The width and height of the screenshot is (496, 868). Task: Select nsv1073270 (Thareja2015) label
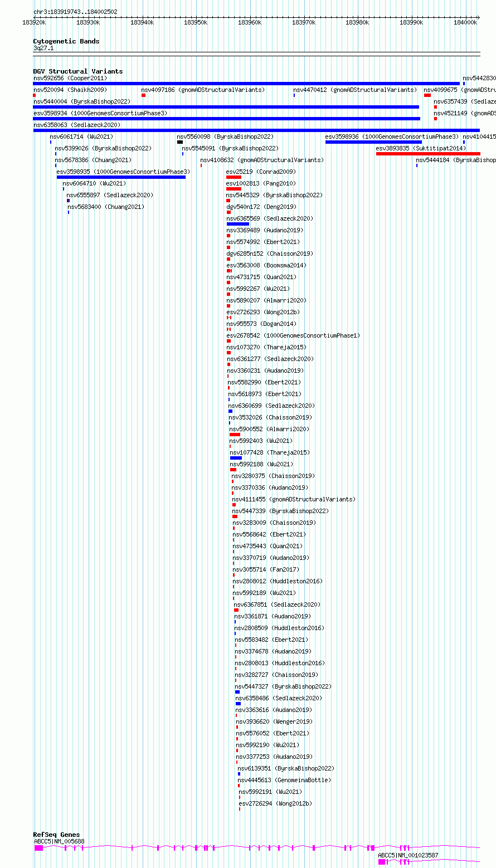click(x=266, y=347)
